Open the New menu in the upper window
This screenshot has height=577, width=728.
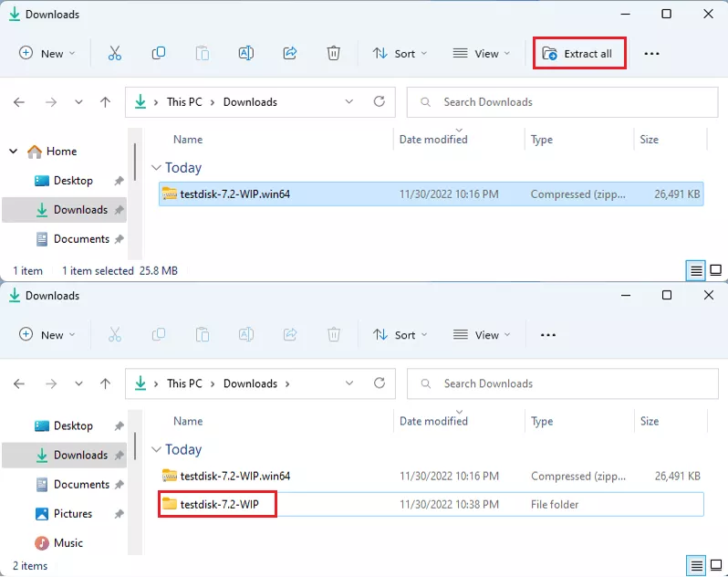pyautogui.click(x=47, y=54)
